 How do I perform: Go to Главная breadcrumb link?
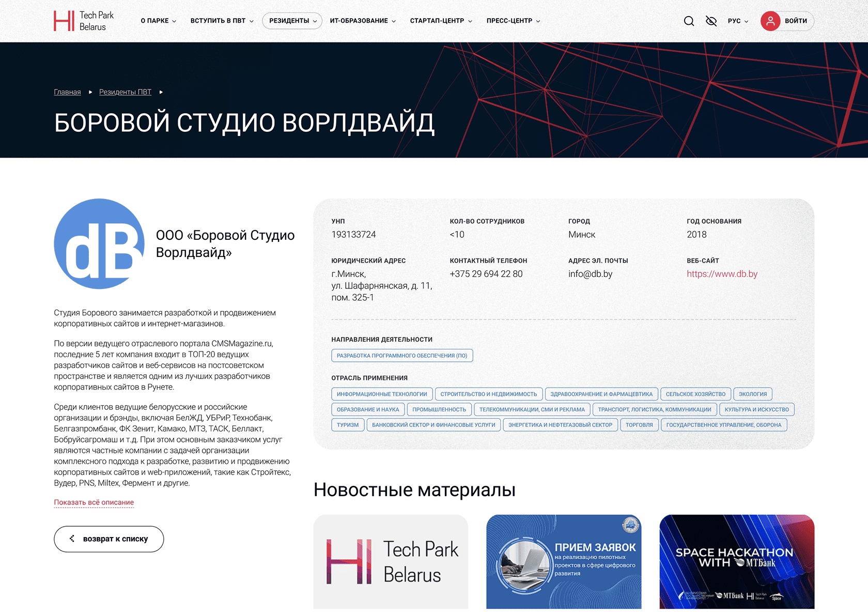point(67,92)
